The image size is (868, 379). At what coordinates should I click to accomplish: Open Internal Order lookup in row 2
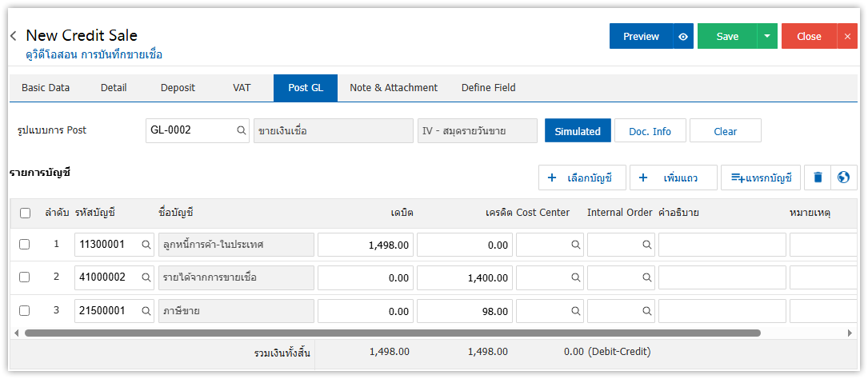tap(646, 277)
